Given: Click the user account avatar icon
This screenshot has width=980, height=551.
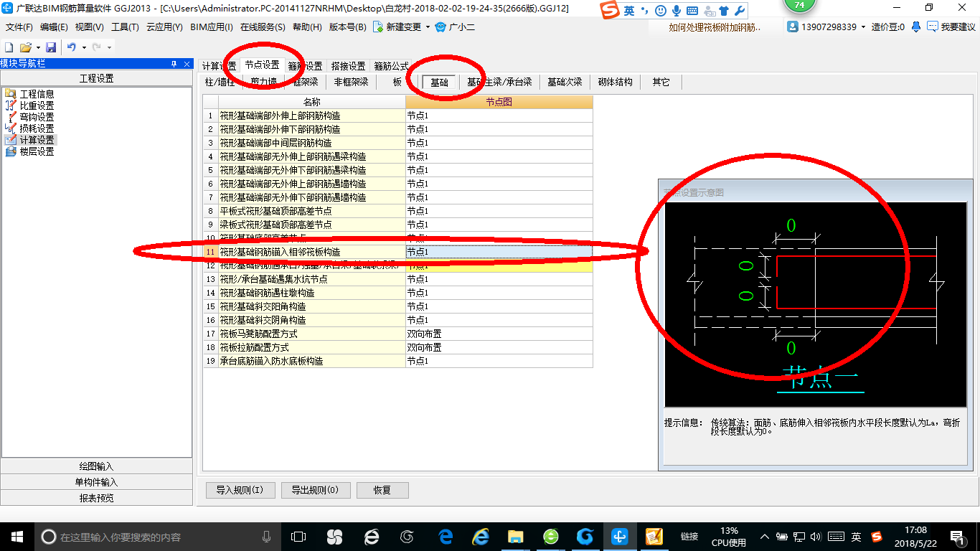Looking at the screenshot, I should [x=793, y=27].
